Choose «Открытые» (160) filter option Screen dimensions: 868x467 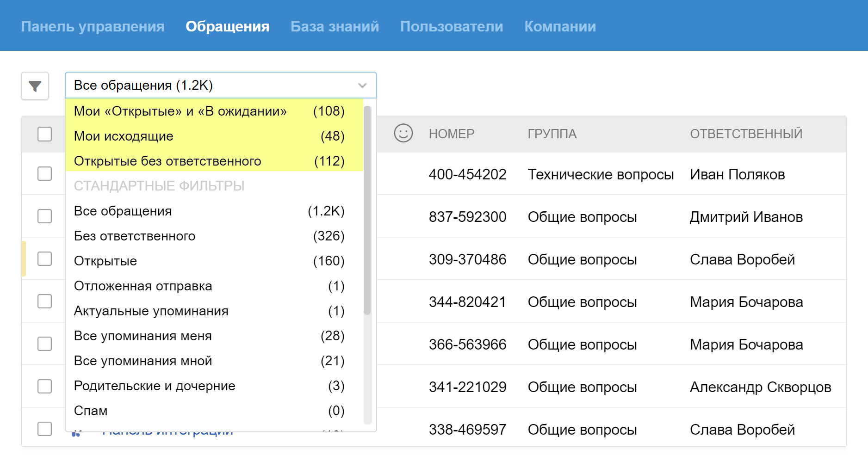[214, 261]
